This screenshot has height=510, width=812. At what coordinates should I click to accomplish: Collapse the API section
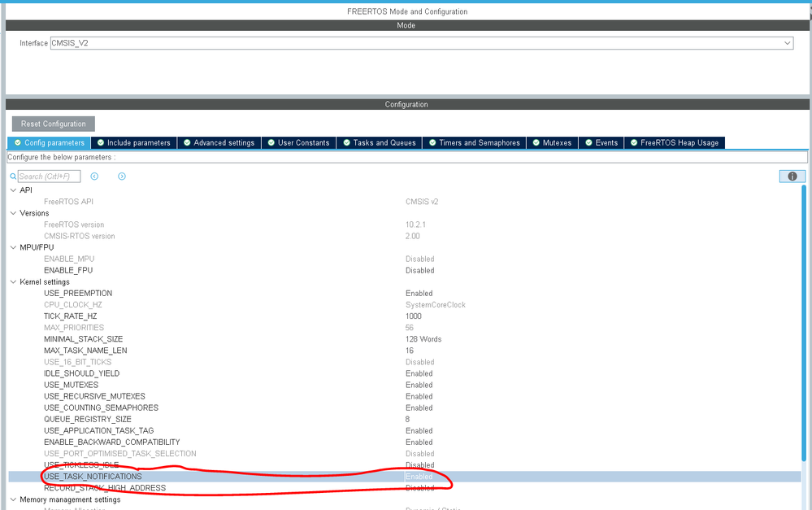point(14,190)
